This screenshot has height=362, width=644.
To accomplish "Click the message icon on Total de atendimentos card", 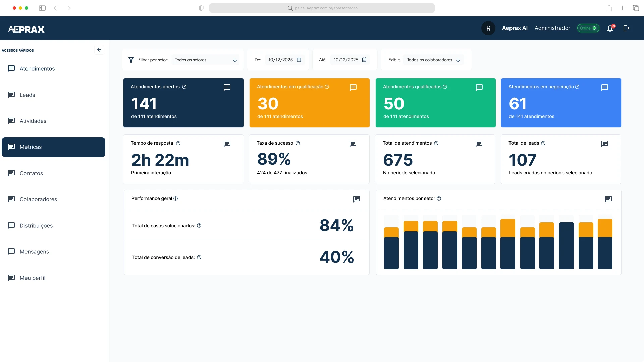I will click(479, 144).
